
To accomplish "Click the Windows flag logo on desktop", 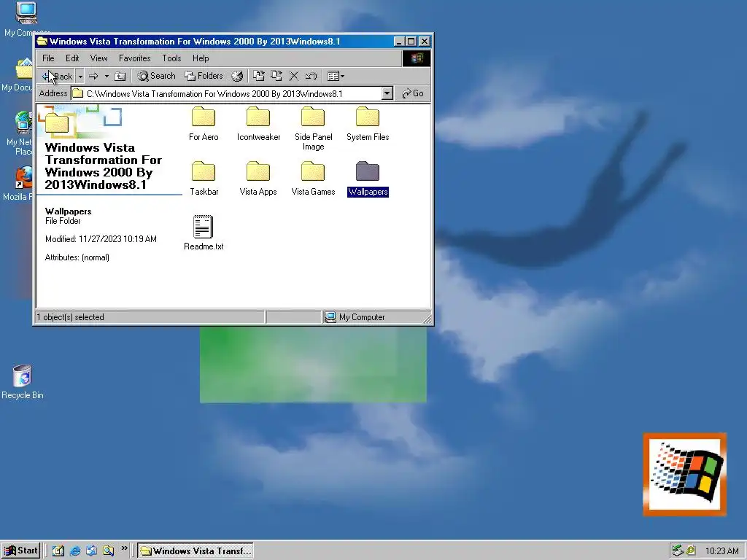I will [x=685, y=474].
